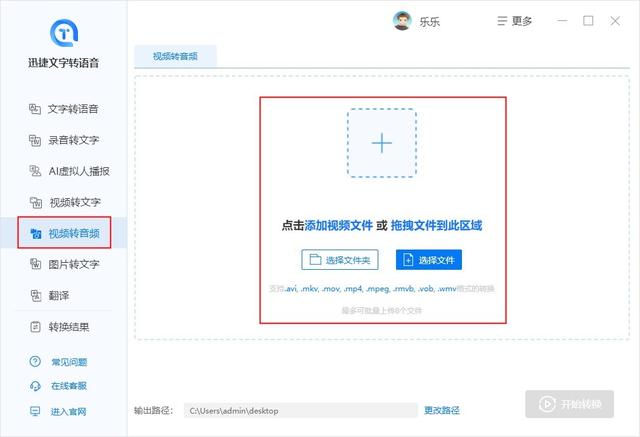The width and height of the screenshot is (640, 437).
Task: Click the 拖拽文件到此区域 text
Action: [436, 225]
